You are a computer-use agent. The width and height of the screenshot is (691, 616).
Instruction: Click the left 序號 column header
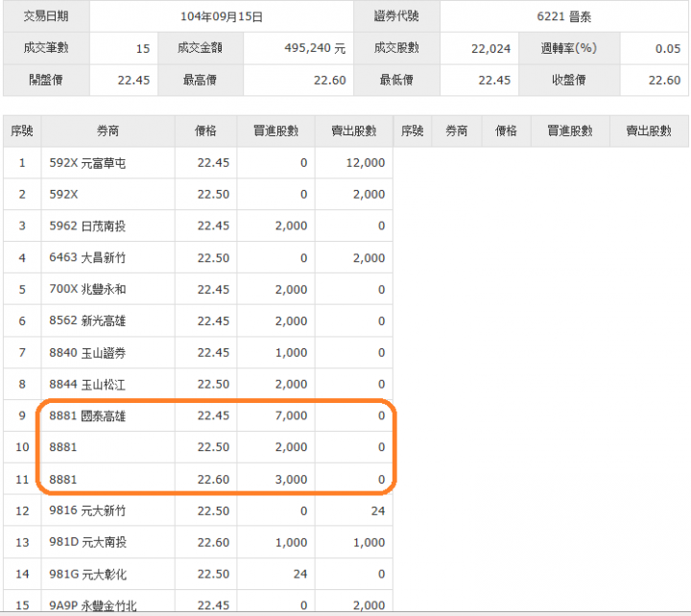point(22,130)
